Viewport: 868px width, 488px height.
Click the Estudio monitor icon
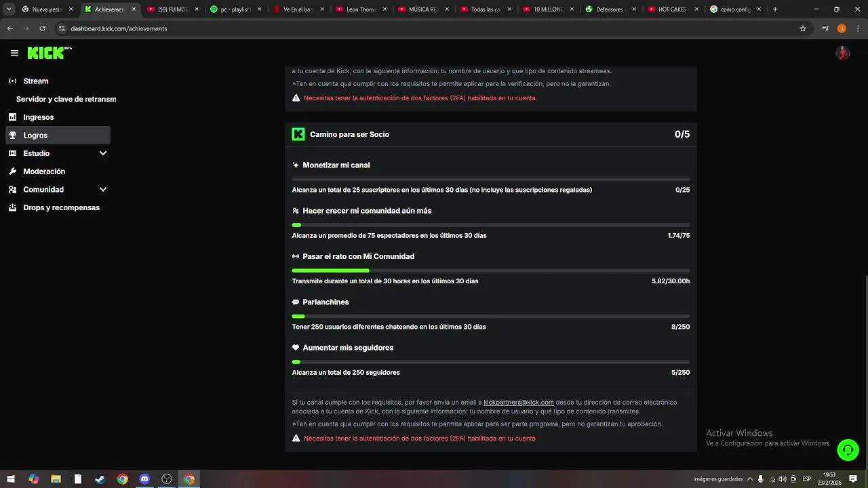[x=12, y=153]
